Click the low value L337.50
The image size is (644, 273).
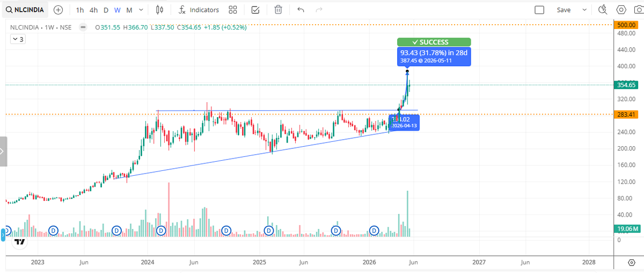(x=163, y=27)
